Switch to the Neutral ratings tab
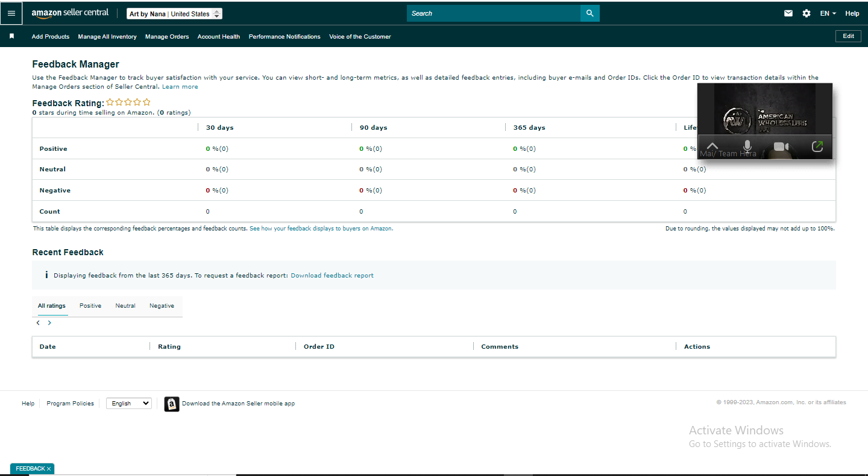868x476 pixels. pyautogui.click(x=125, y=306)
